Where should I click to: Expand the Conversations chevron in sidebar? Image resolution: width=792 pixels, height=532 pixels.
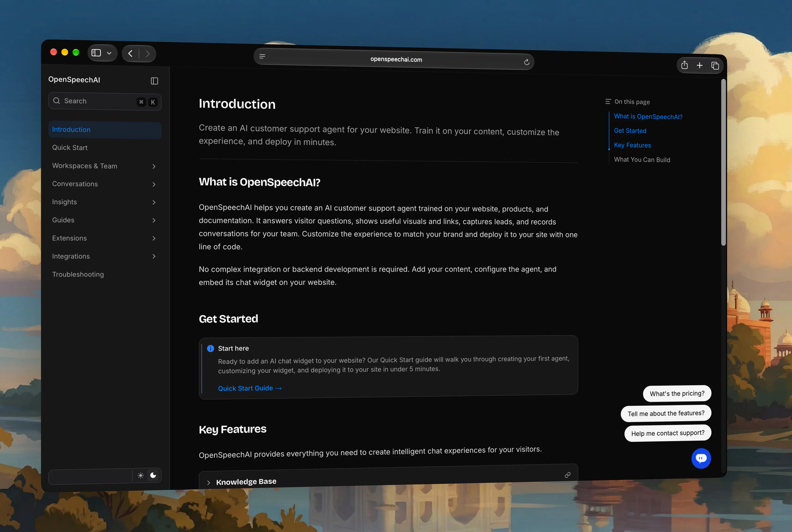(154, 184)
